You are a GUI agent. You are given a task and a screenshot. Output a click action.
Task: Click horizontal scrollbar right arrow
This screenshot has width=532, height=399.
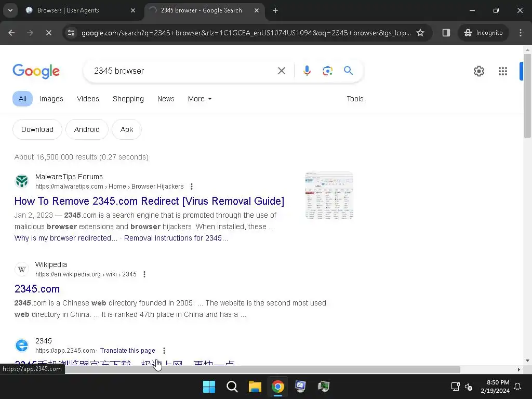(x=519, y=369)
